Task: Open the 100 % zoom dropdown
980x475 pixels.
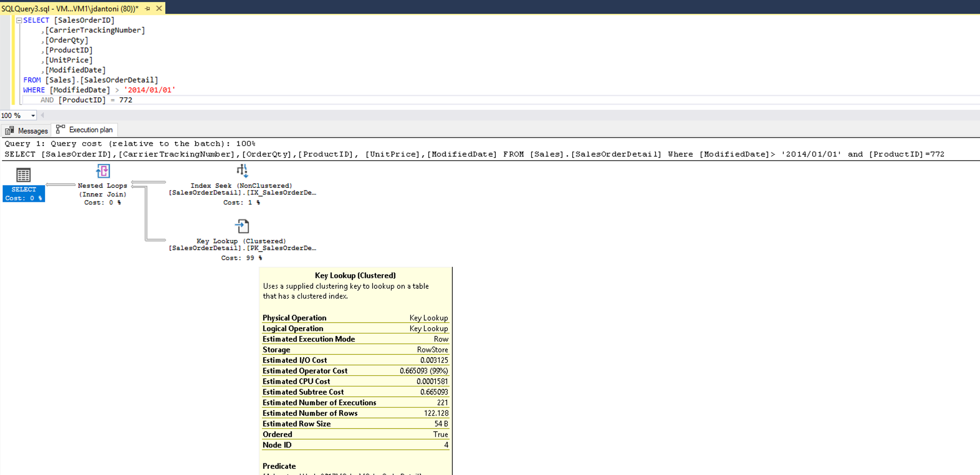Action: [33, 116]
